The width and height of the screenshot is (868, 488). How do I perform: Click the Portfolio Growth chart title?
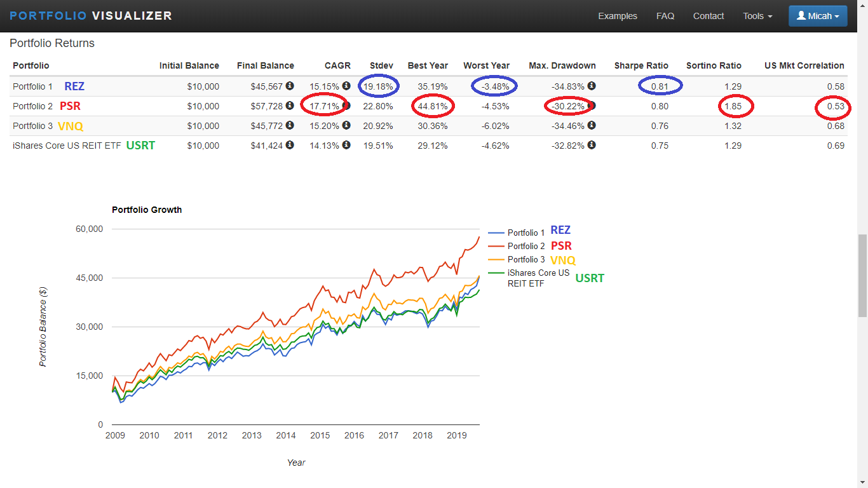pyautogui.click(x=147, y=210)
